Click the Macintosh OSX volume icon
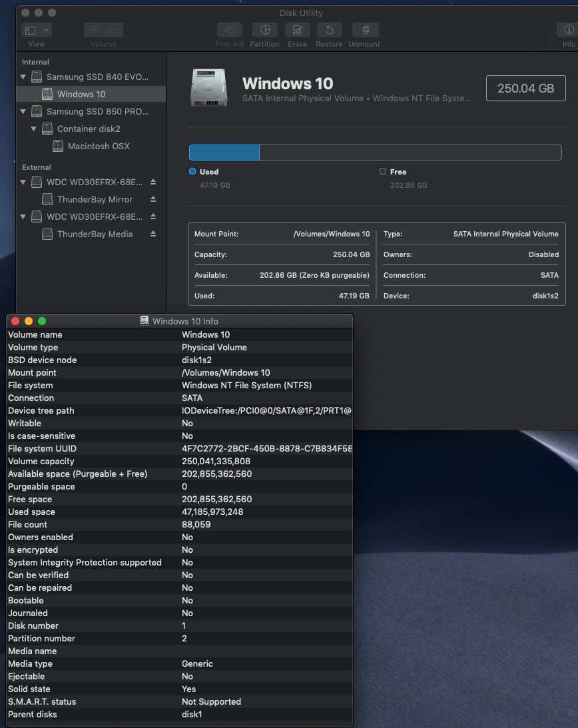578x728 pixels. pyautogui.click(x=57, y=147)
